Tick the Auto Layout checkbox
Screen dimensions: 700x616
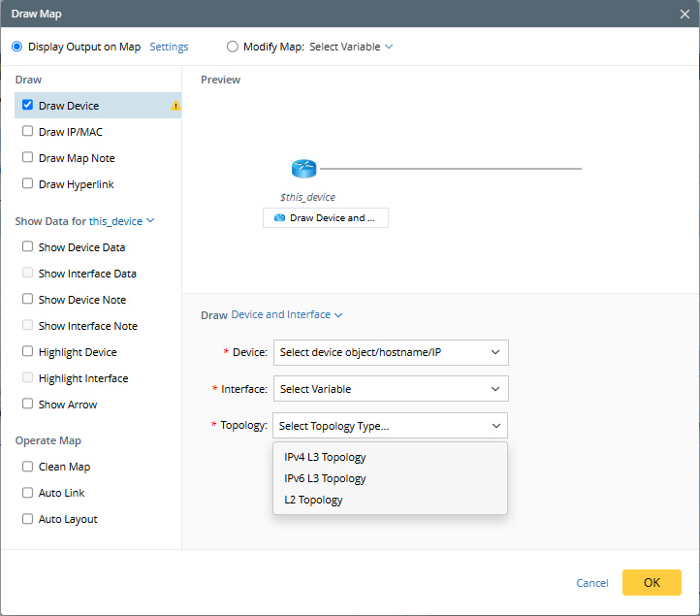[27, 519]
